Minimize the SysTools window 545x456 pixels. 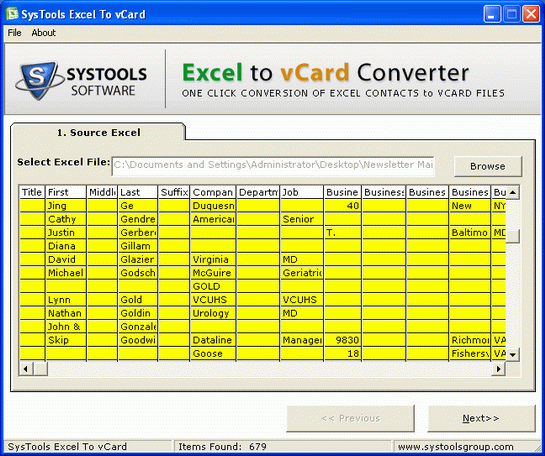click(x=492, y=14)
